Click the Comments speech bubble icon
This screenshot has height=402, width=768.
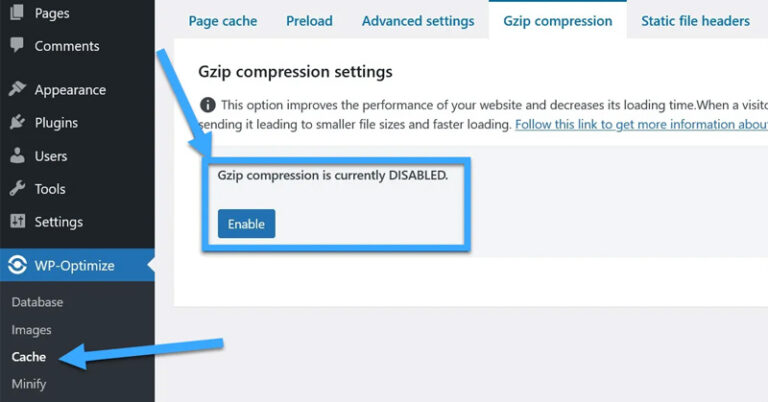coord(17,46)
